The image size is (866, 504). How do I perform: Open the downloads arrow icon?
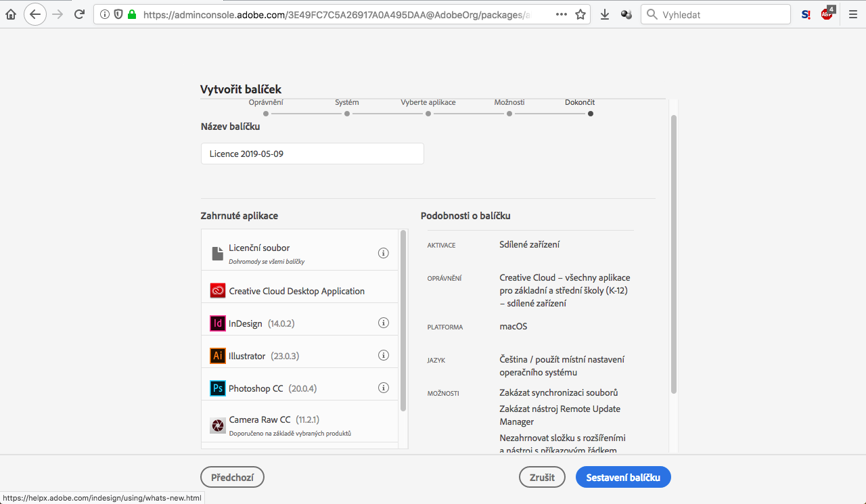point(605,14)
